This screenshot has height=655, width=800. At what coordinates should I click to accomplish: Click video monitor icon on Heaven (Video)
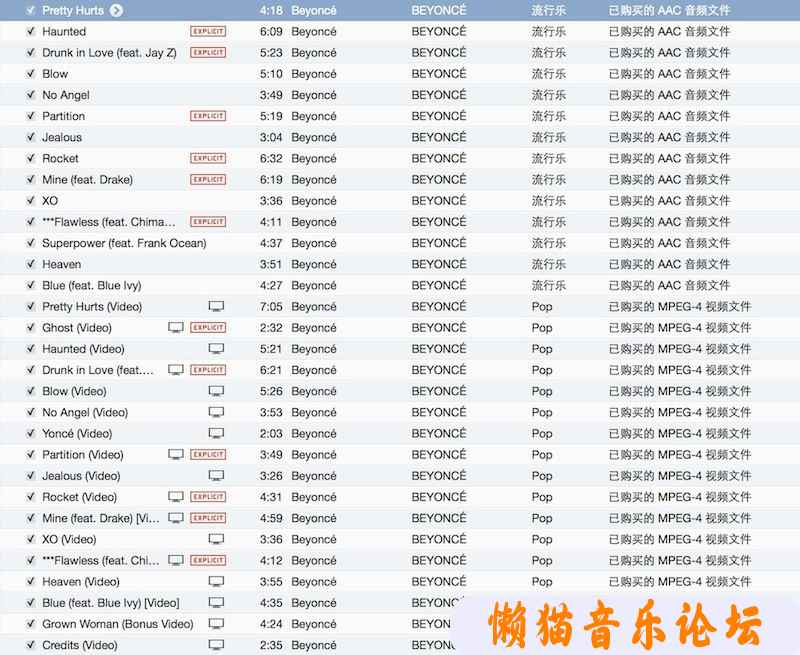[x=216, y=582]
